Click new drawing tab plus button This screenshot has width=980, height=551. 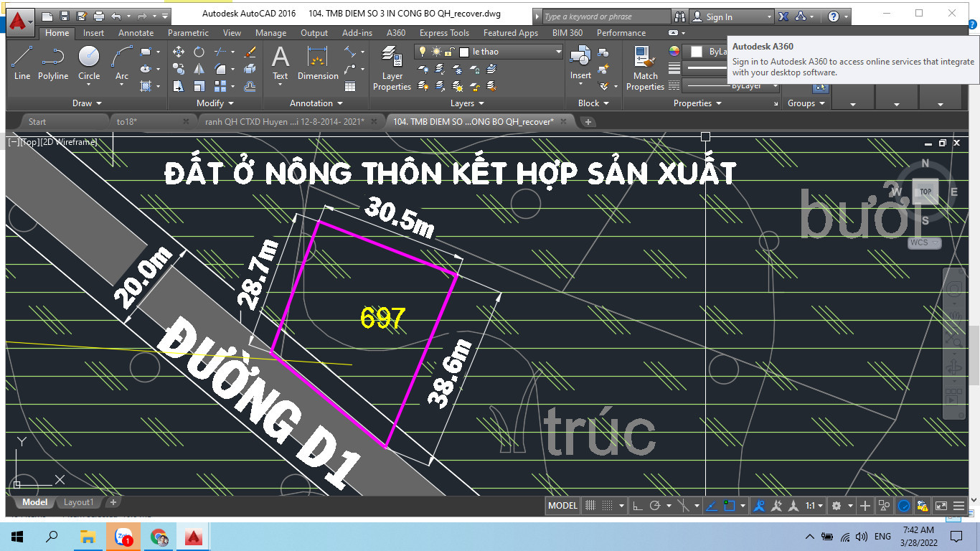pos(588,122)
